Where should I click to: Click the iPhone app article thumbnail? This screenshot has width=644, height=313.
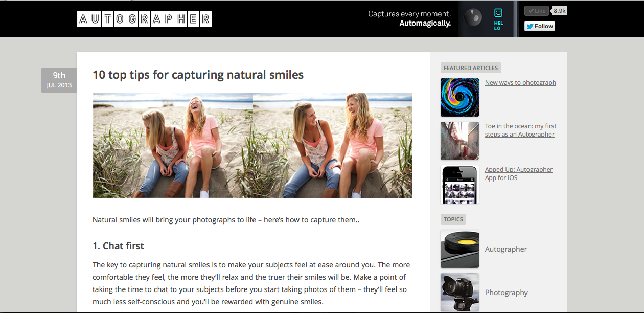[459, 184]
